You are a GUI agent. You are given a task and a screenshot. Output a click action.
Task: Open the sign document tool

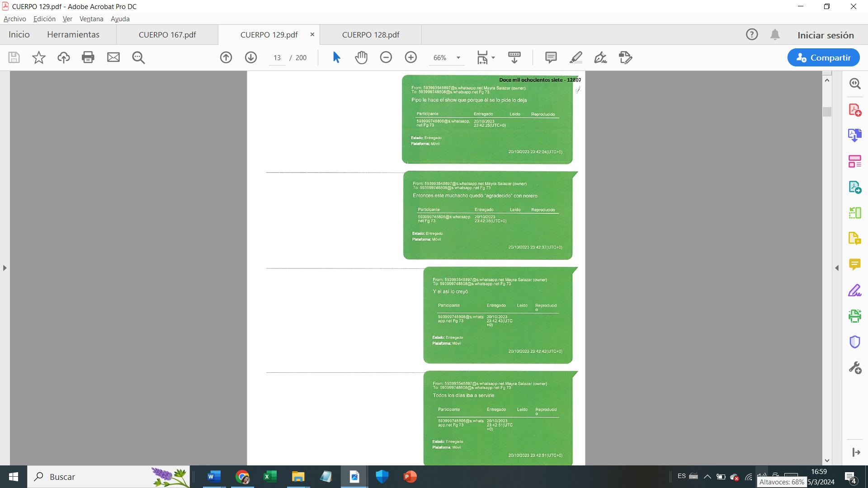(x=600, y=57)
